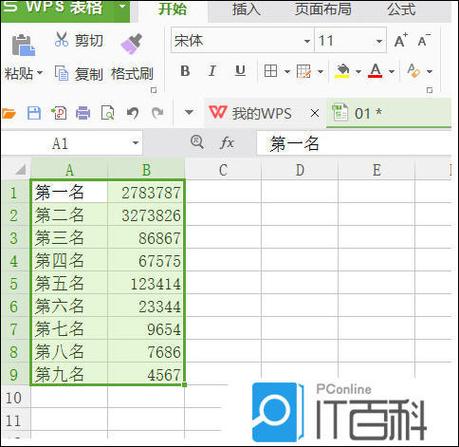Viewport: 459px width, 447px height.
Task: Click the select-all corner triangle
Action: (x=20, y=170)
